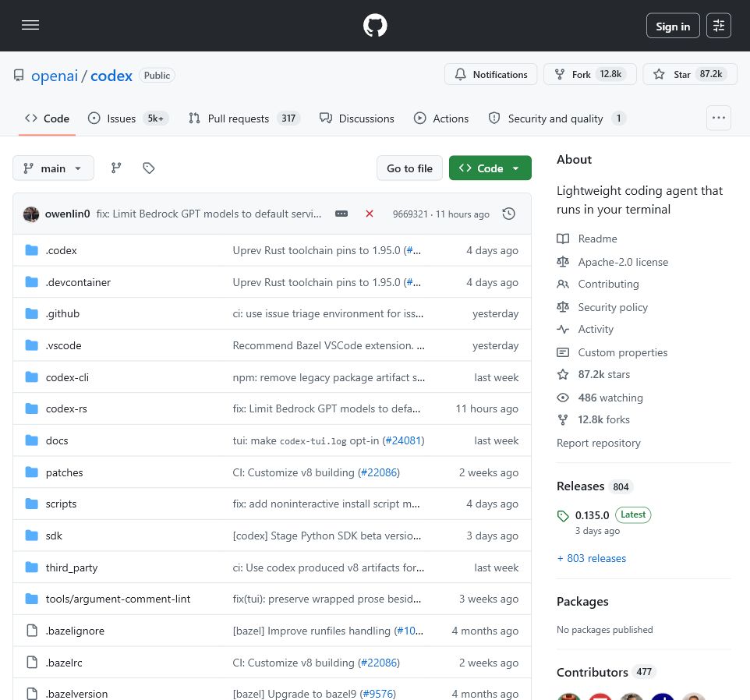View tags icon
The width and height of the screenshot is (750, 700).
tap(149, 168)
